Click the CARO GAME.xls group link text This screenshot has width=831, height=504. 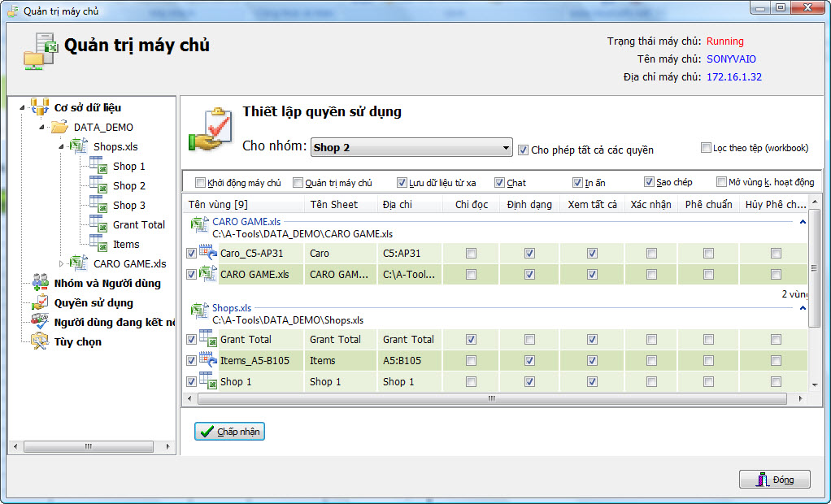[246, 222]
